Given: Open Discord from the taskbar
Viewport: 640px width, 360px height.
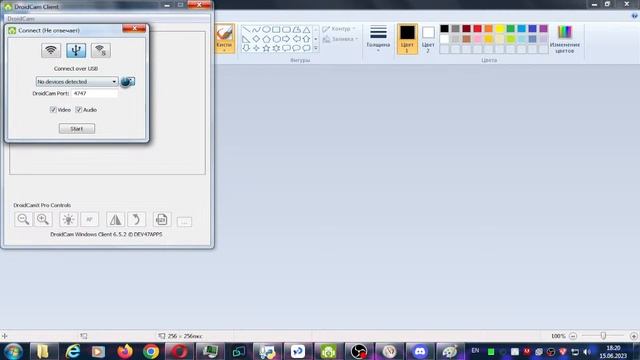Looking at the screenshot, I should pos(420,351).
